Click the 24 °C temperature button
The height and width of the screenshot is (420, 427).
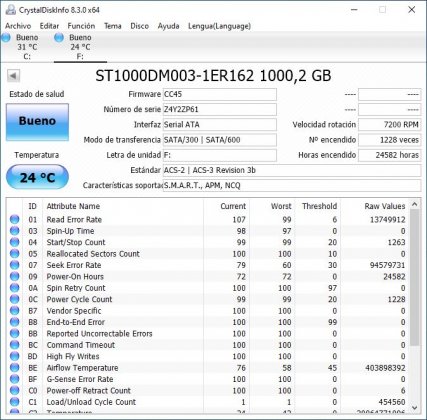point(37,177)
